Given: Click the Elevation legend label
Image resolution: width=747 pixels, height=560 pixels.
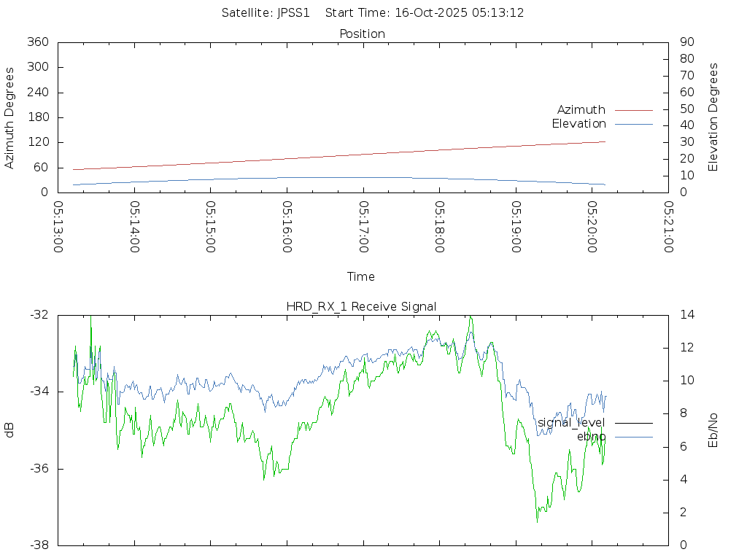Looking at the screenshot, I should pos(578,124).
